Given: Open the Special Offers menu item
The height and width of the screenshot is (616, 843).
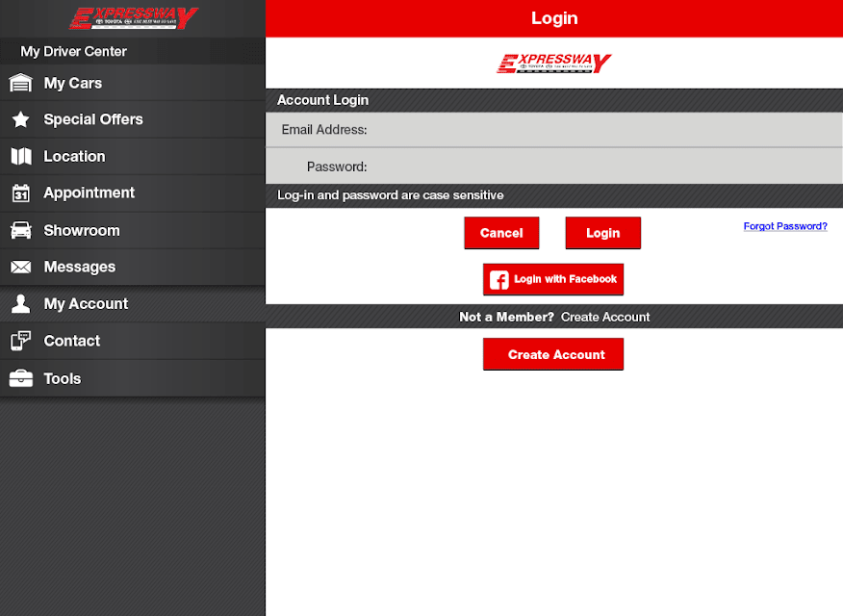Looking at the screenshot, I should [133, 119].
